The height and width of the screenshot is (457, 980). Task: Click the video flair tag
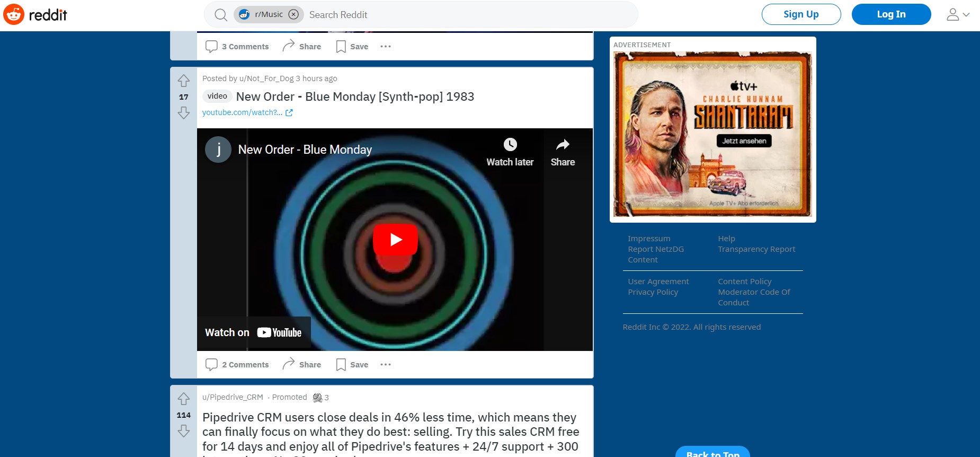[x=217, y=96]
